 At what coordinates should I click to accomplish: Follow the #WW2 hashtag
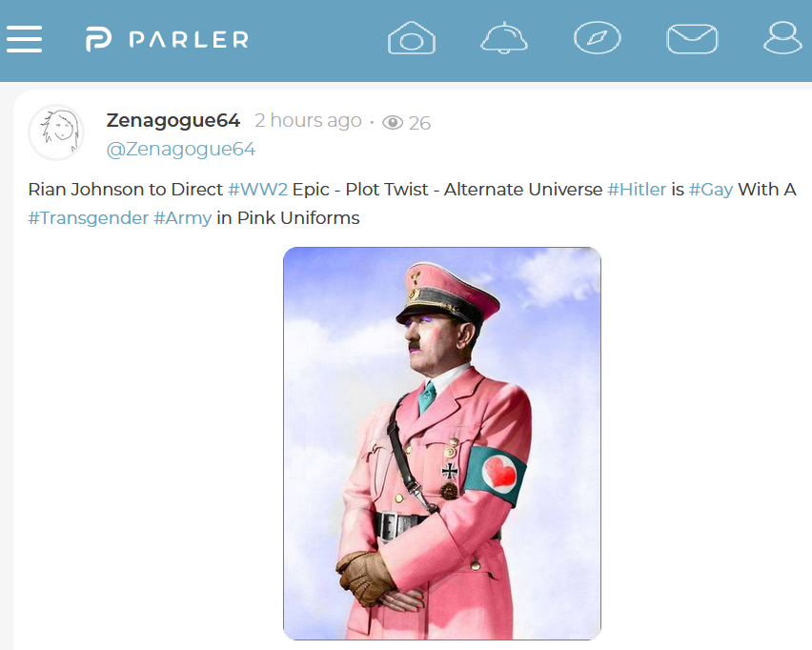point(257,190)
